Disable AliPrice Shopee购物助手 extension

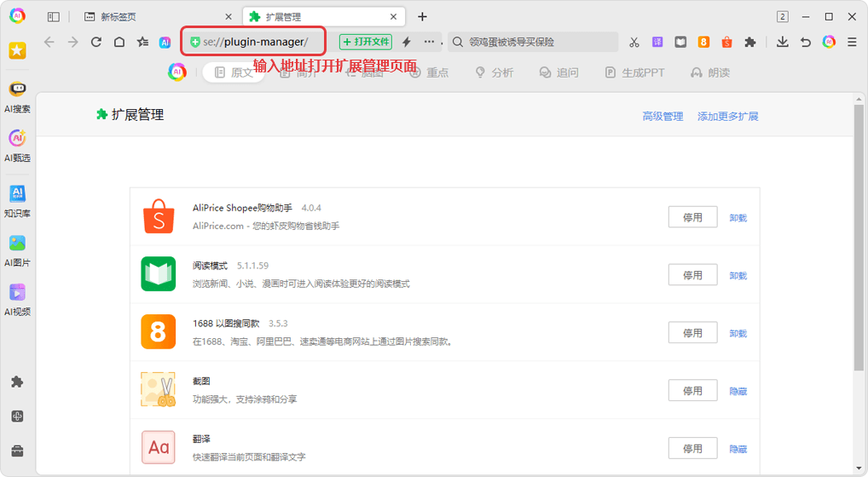[x=692, y=217]
